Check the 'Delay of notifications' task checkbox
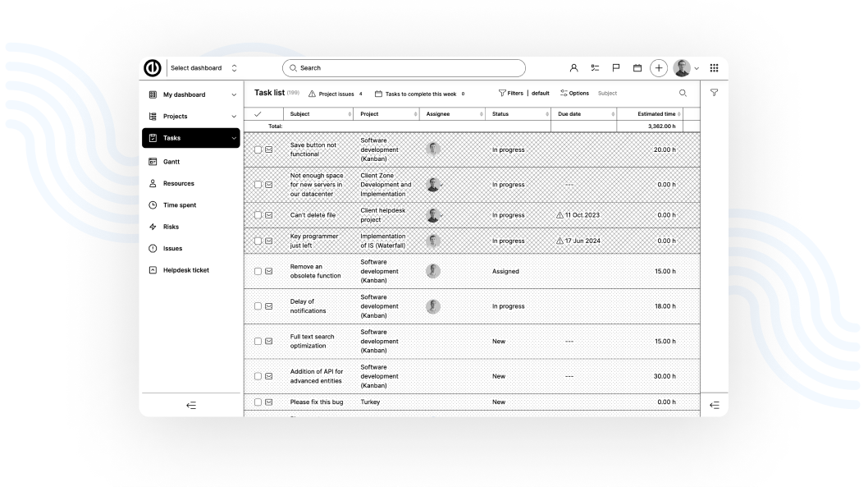The width and height of the screenshot is (868, 487). [258, 306]
